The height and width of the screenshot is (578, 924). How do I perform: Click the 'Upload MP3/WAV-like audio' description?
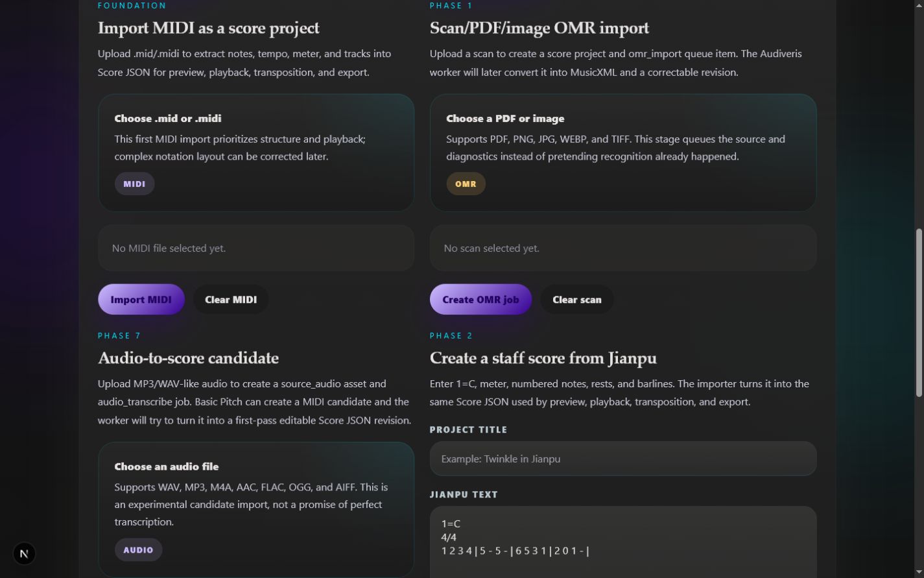[254, 402]
